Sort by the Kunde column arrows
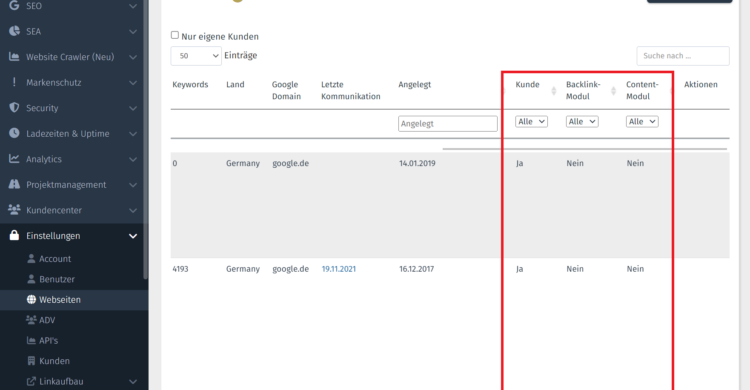The width and height of the screenshot is (750, 390). tap(554, 90)
